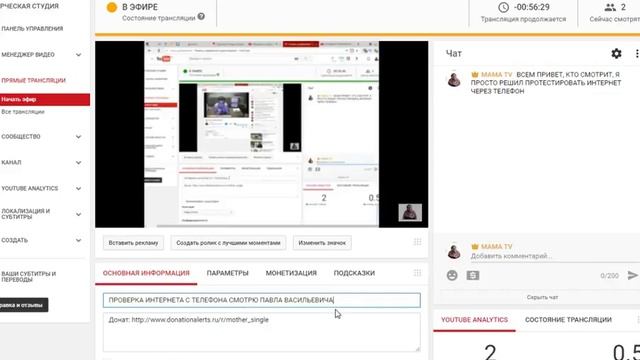Click the orange live status indicator
Viewport: 640px width, 360px height.
point(111,7)
